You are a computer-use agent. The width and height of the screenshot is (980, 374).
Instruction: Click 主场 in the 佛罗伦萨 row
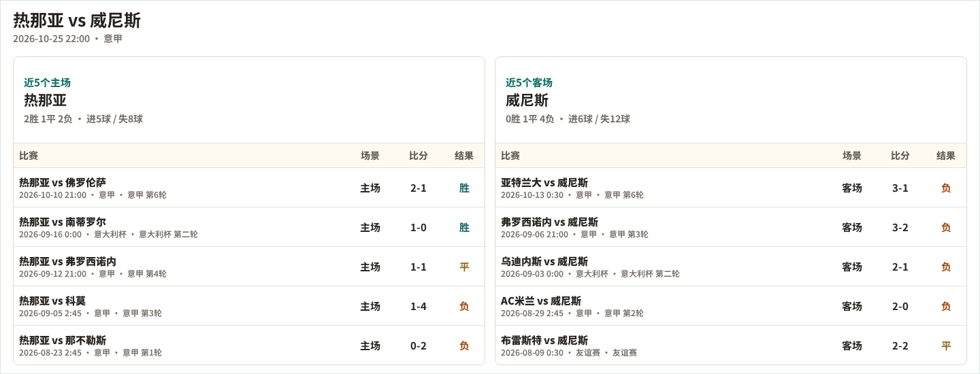pos(370,188)
